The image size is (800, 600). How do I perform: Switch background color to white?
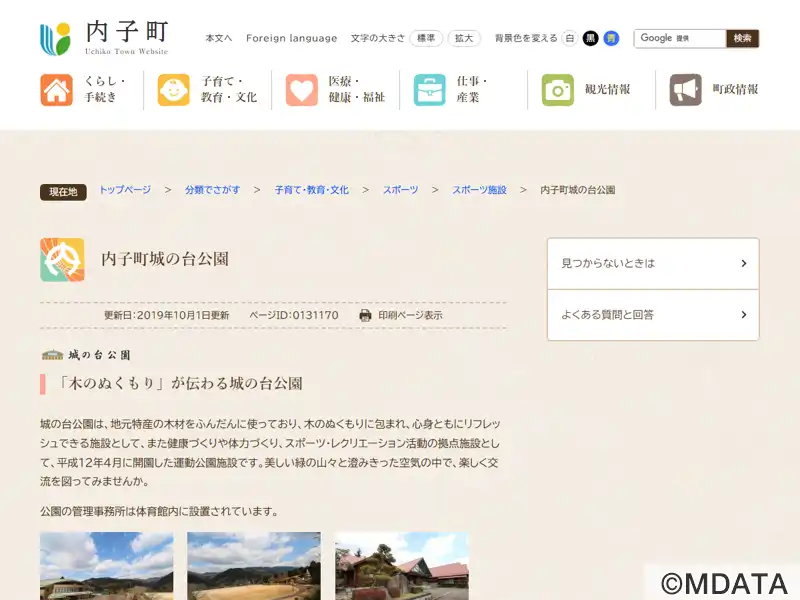(570, 38)
